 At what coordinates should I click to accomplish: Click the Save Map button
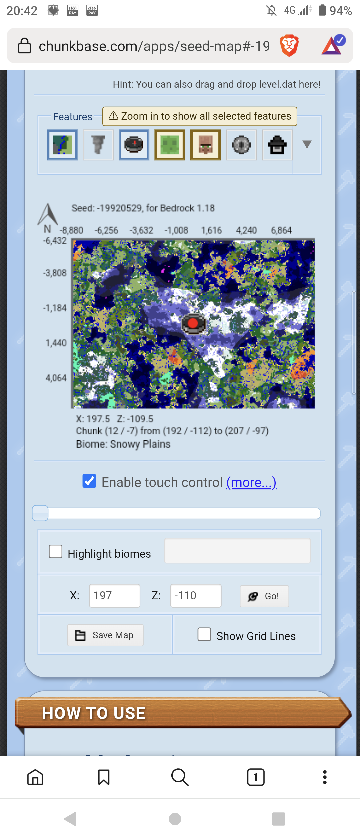pyautogui.click(x=106, y=635)
